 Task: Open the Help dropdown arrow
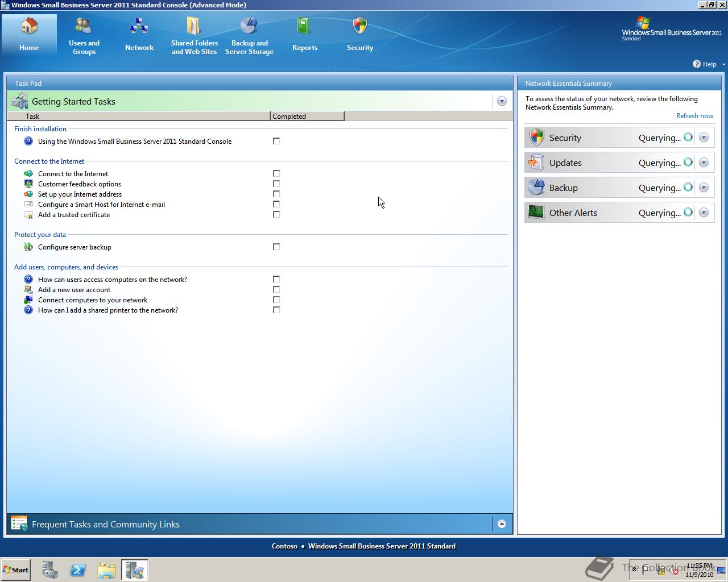[x=723, y=64]
